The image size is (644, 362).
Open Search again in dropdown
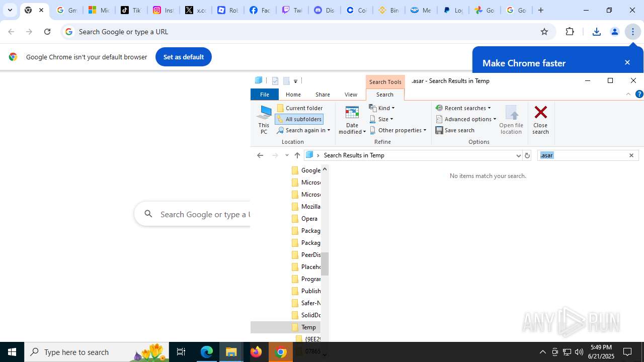[x=303, y=130]
